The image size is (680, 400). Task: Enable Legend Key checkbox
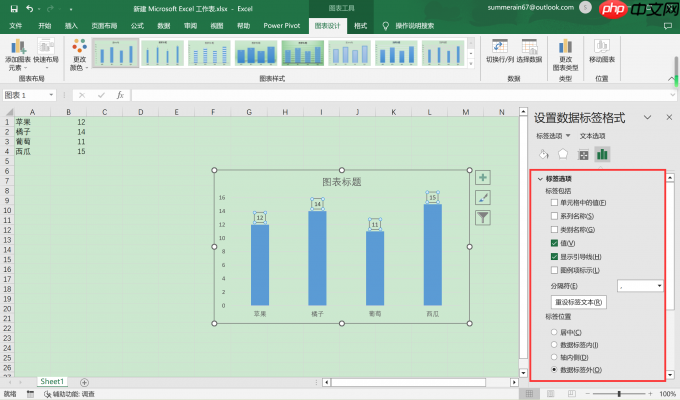click(554, 270)
